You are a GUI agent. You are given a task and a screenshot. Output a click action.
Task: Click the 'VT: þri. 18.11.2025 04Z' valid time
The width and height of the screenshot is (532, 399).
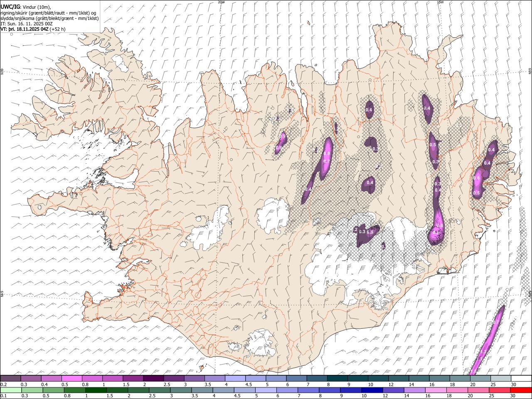pyautogui.click(x=25, y=29)
